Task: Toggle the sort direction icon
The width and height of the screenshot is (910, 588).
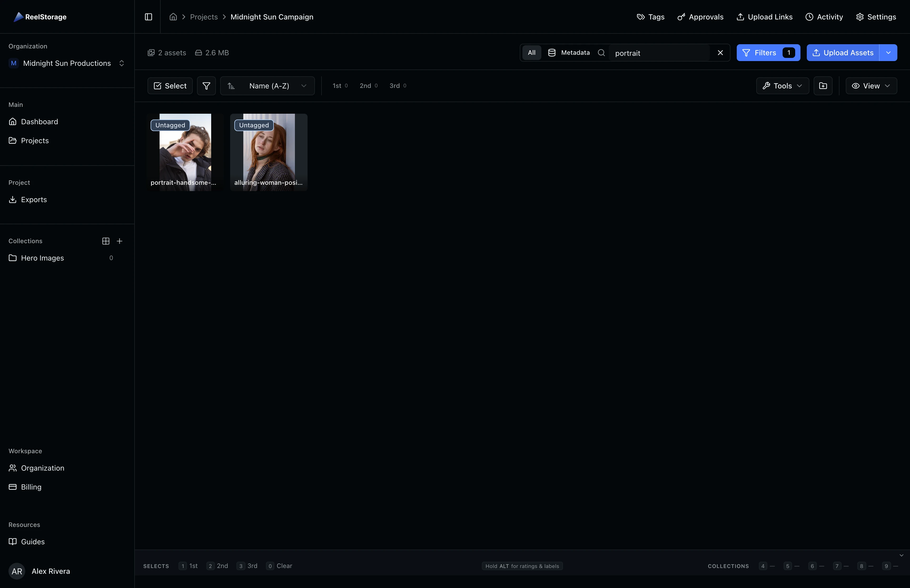Action: [231, 86]
